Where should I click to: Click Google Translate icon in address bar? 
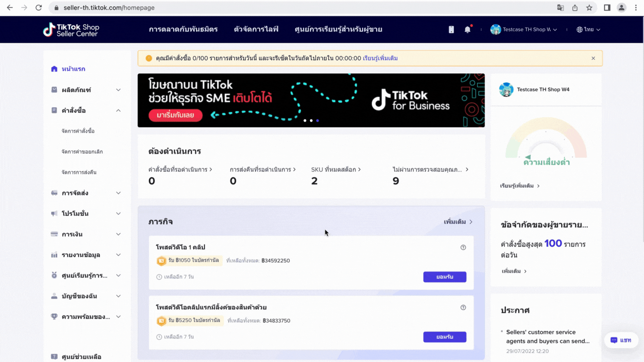560,8
